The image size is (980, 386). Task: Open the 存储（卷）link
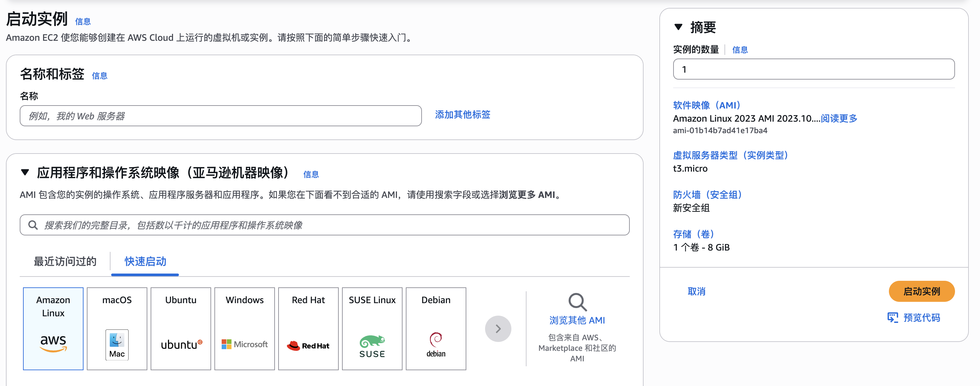pos(694,234)
